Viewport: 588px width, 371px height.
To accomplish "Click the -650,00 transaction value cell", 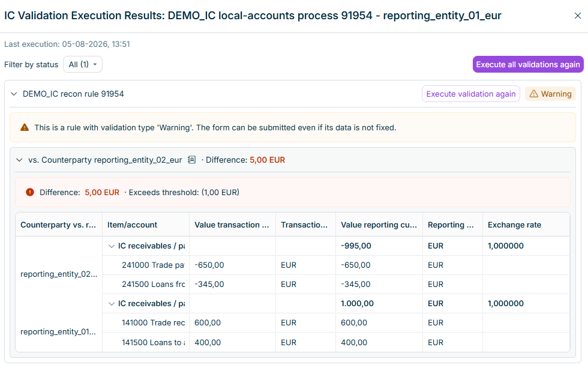I will [x=232, y=265].
